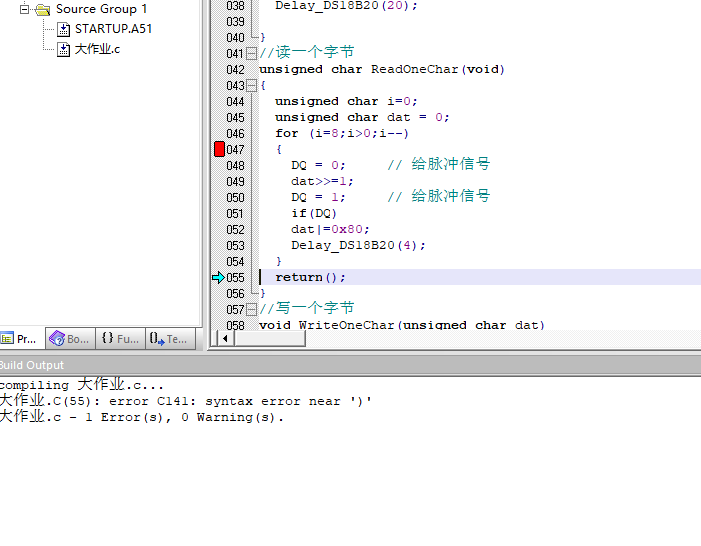Click the Functions tab braces icon

point(107,339)
